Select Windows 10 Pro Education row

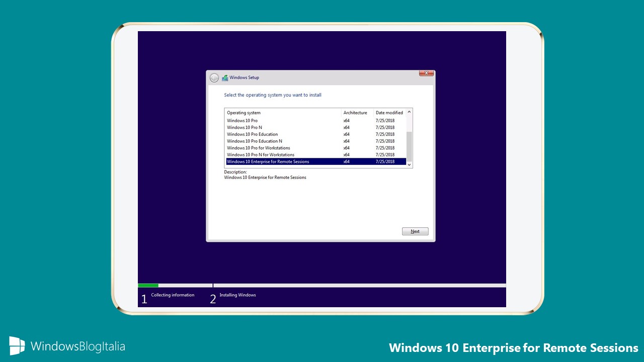[315, 134]
